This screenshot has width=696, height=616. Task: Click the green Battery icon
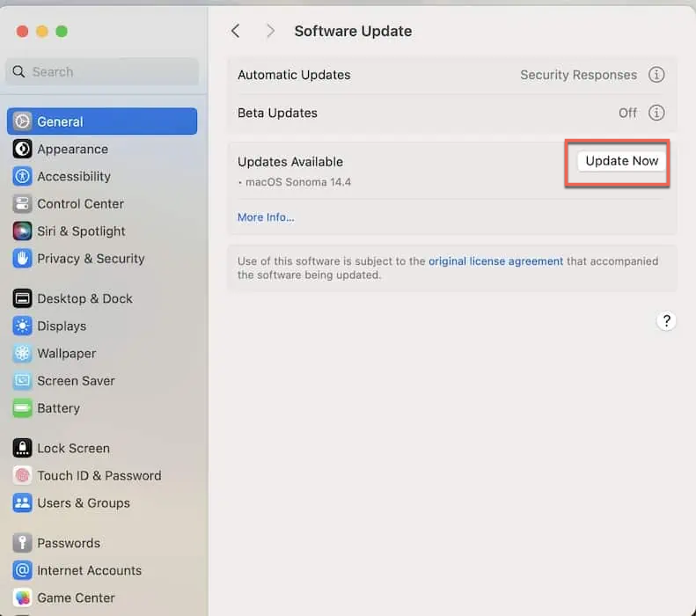(x=22, y=407)
